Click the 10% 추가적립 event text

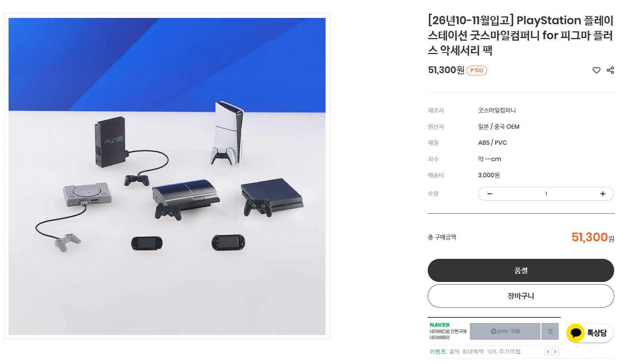[503, 352]
